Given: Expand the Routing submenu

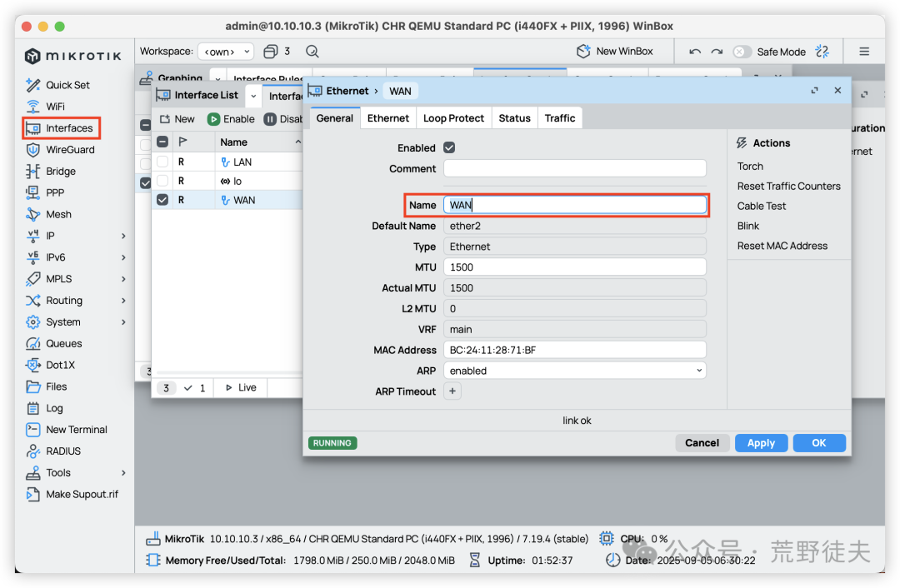Looking at the screenshot, I should coord(123,301).
